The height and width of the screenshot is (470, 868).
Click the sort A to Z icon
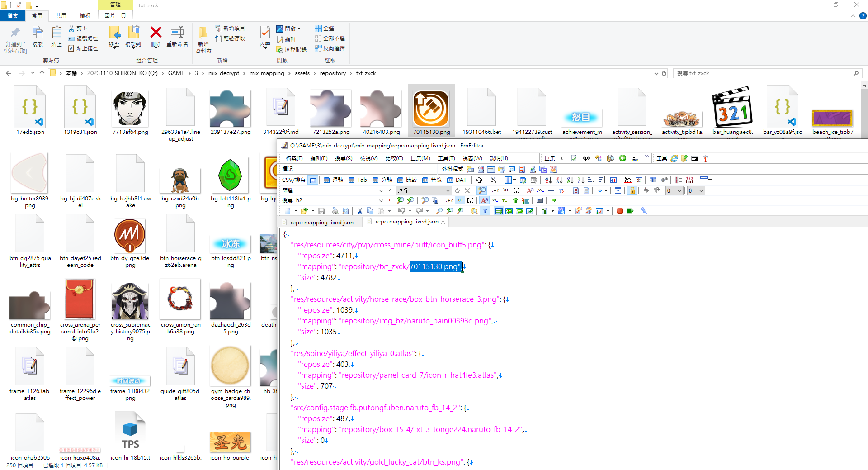click(x=548, y=180)
